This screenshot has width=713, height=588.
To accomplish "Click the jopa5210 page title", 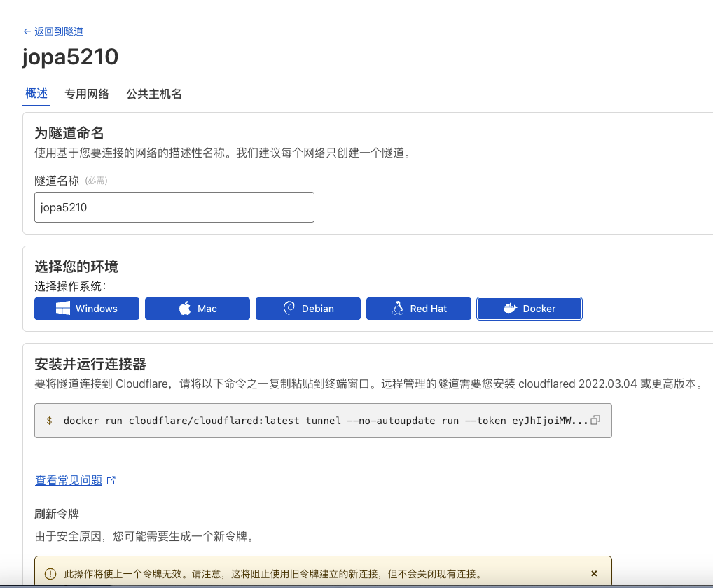I will tap(71, 57).
